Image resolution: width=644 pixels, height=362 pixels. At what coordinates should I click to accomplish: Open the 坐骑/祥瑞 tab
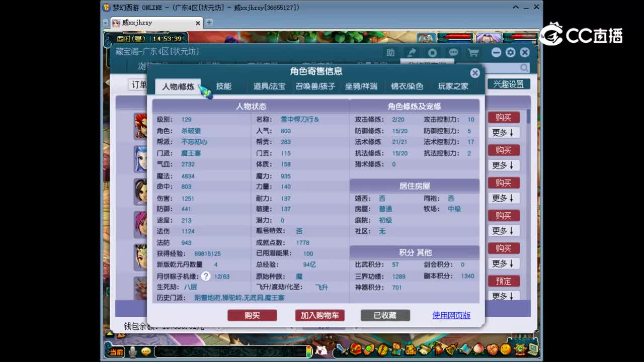coord(361,86)
